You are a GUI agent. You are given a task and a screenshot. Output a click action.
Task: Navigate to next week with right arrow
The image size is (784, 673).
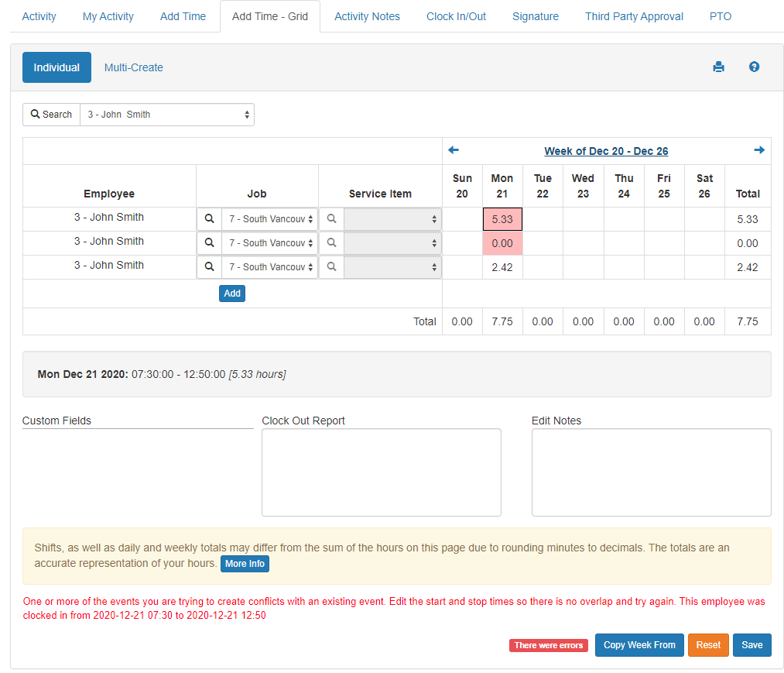point(759,149)
